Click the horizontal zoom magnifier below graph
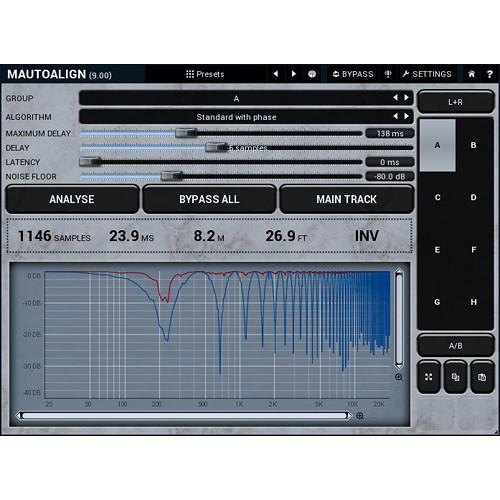Viewport: 500px width, 500px height. click(360, 416)
